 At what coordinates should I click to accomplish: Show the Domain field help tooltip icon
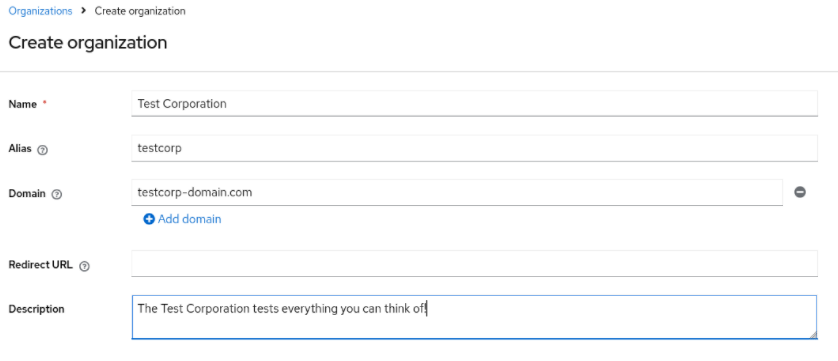[57, 195]
